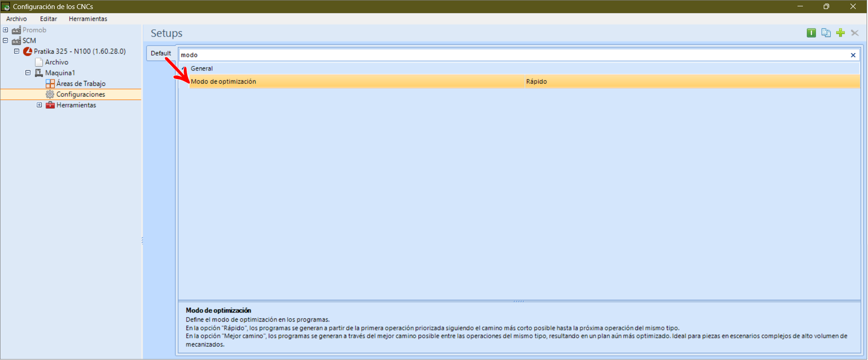This screenshot has height=360, width=868.
Task: Click the blank page icon beside tree item Archivo
Action: (39, 62)
